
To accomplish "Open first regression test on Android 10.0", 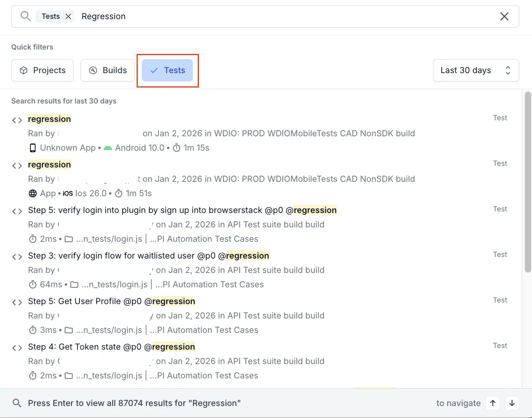I will (50, 119).
